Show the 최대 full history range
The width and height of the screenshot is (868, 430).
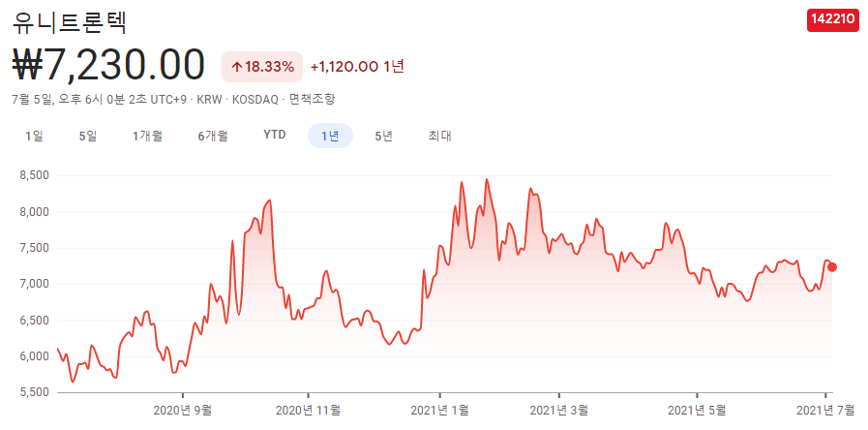pyautogui.click(x=439, y=136)
